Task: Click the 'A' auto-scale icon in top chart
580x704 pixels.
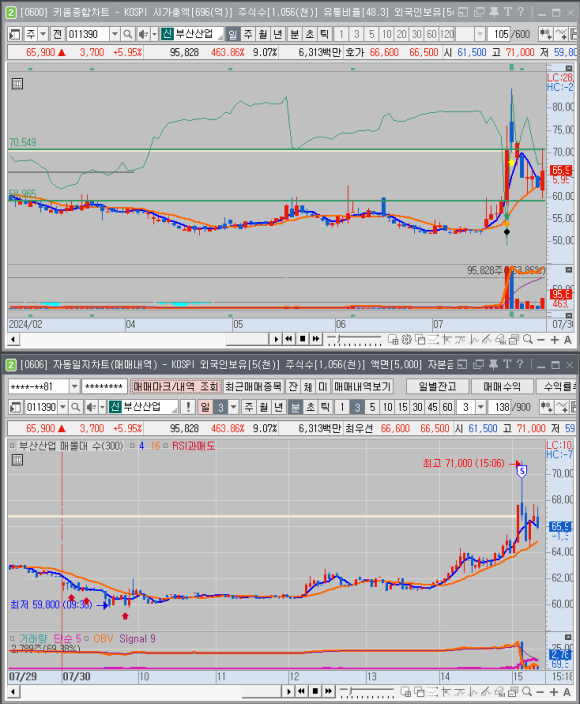Action: click(x=568, y=339)
